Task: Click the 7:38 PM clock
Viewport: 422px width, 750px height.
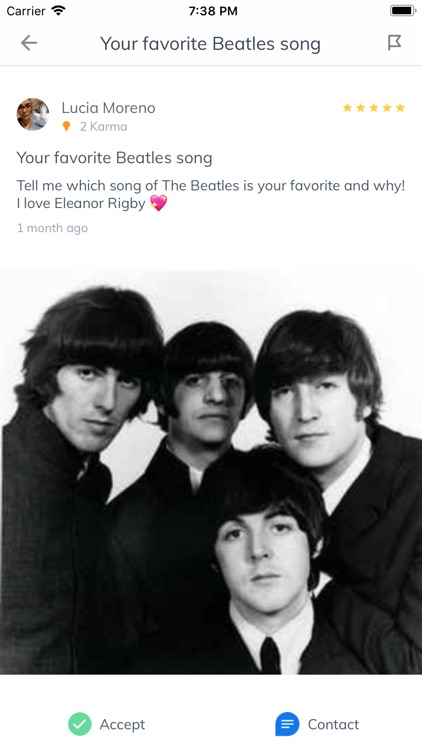Action: coord(213,11)
